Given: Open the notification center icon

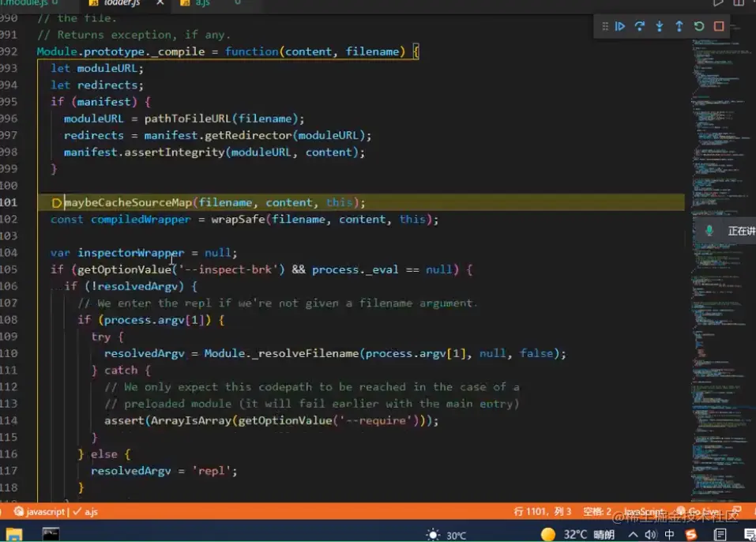Looking at the screenshot, I should 749,534.
